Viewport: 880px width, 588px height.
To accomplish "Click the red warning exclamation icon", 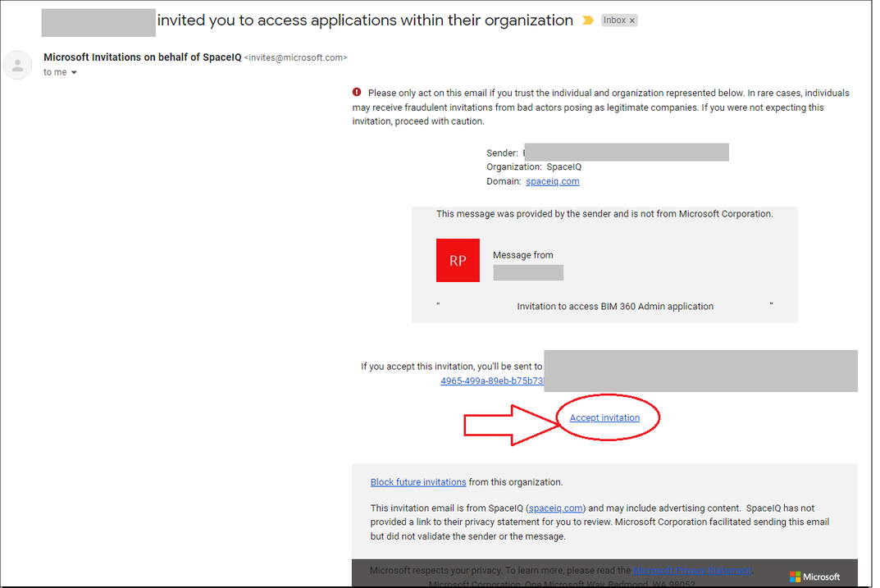I will click(x=357, y=93).
